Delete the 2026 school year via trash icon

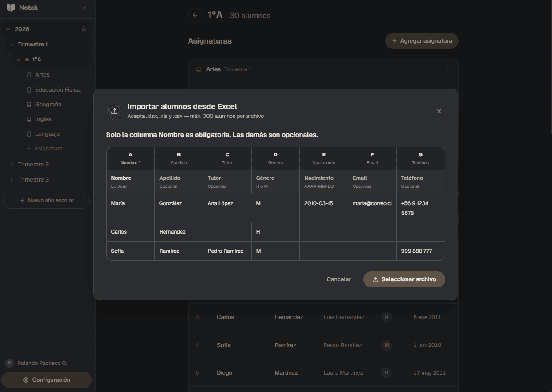pyautogui.click(x=84, y=29)
